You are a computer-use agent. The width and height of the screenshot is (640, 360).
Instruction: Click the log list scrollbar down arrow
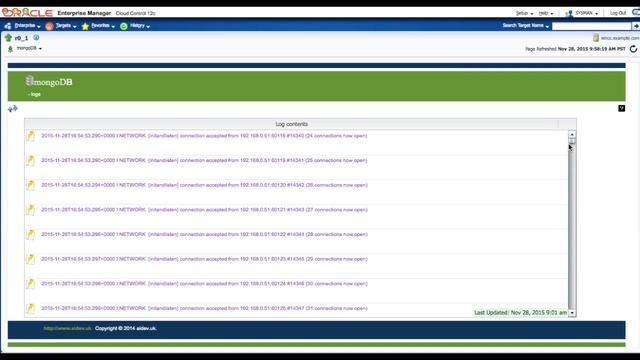[x=572, y=313]
